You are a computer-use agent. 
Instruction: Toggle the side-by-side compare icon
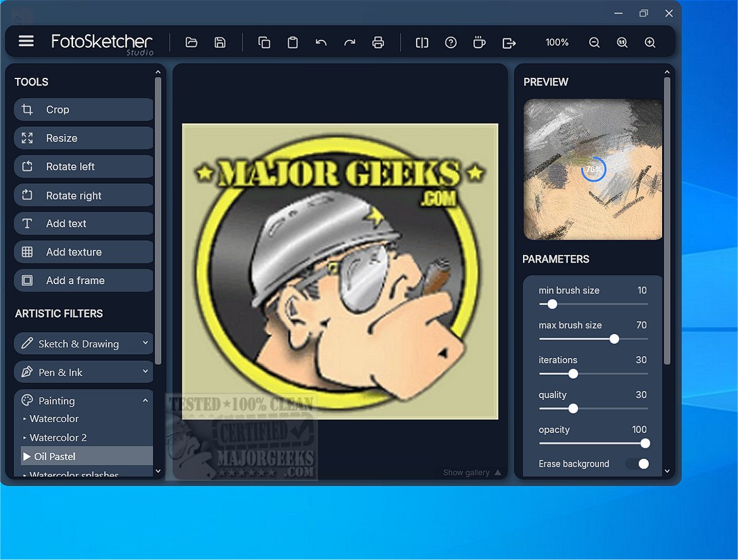pyautogui.click(x=422, y=42)
